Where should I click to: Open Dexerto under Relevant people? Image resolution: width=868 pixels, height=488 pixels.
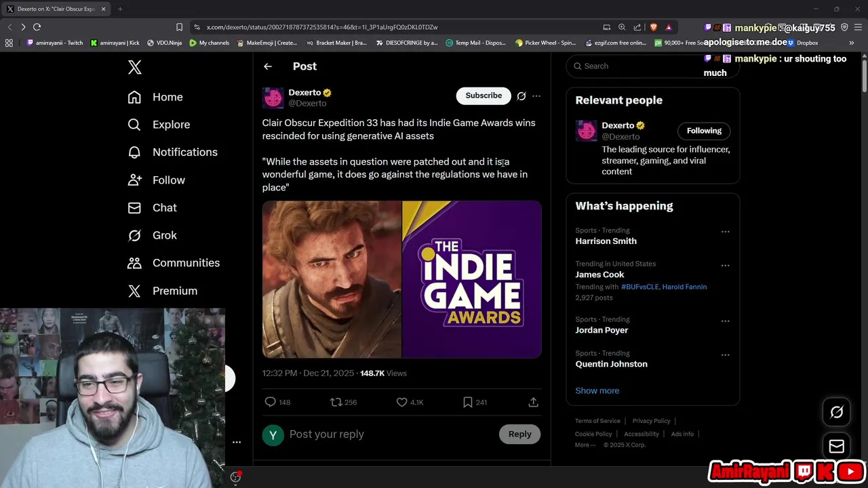[x=618, y=125]
